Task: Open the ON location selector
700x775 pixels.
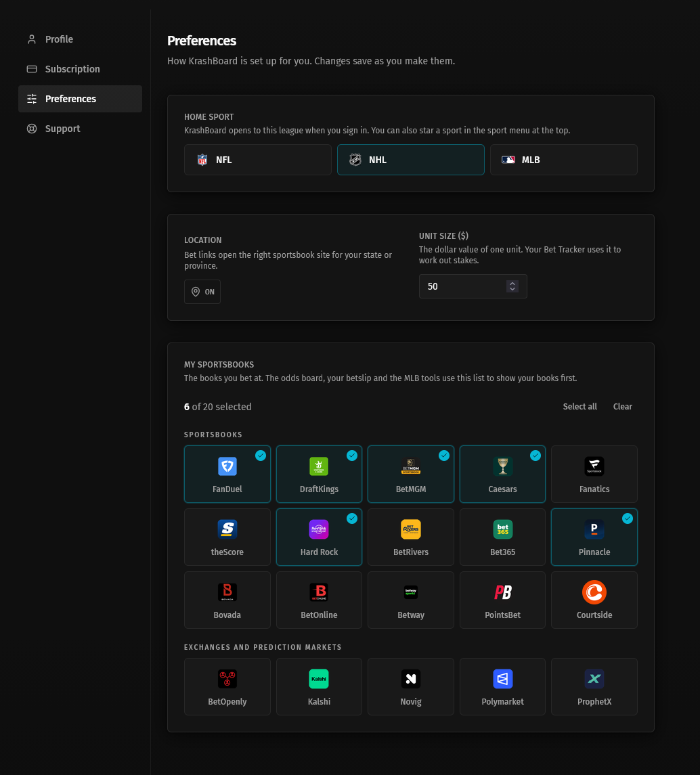Action: (202, 292)
